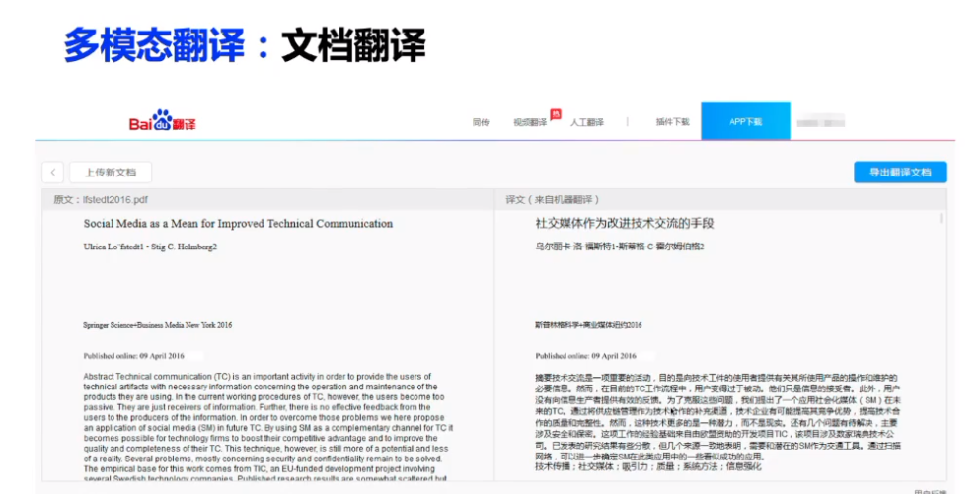
Task: Select the Chinese title 社交媒体作为改进技术交流的手段
Action: [x=625, y=224]
